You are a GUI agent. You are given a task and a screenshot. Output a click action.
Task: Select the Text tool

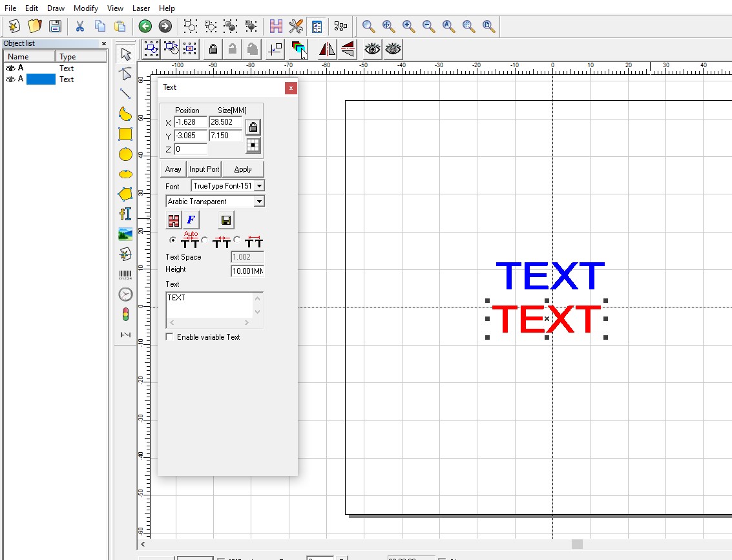125,214
